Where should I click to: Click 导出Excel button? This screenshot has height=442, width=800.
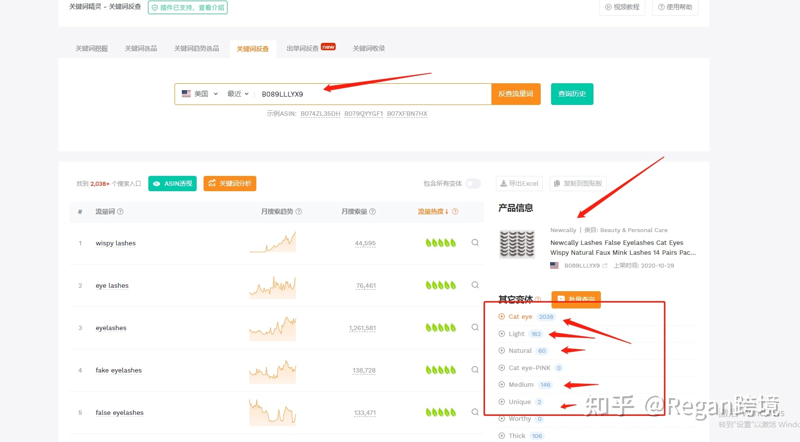tap(519, 183)
